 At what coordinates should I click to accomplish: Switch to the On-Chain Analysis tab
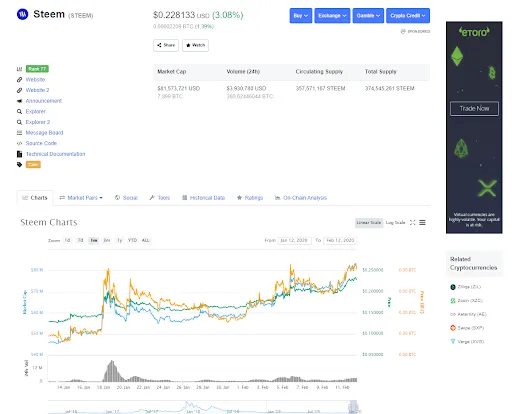click(301, 198)
